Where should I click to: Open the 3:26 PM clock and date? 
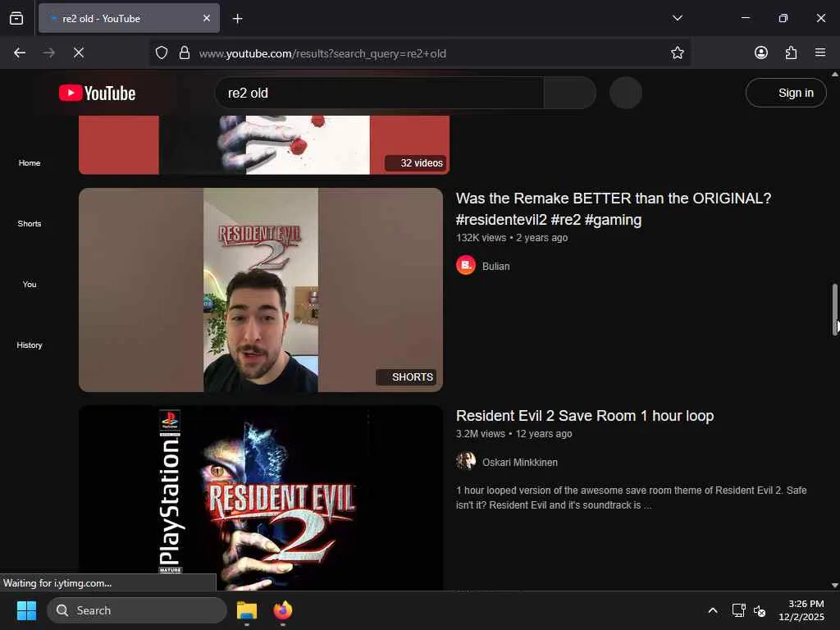tap(801, 610)
